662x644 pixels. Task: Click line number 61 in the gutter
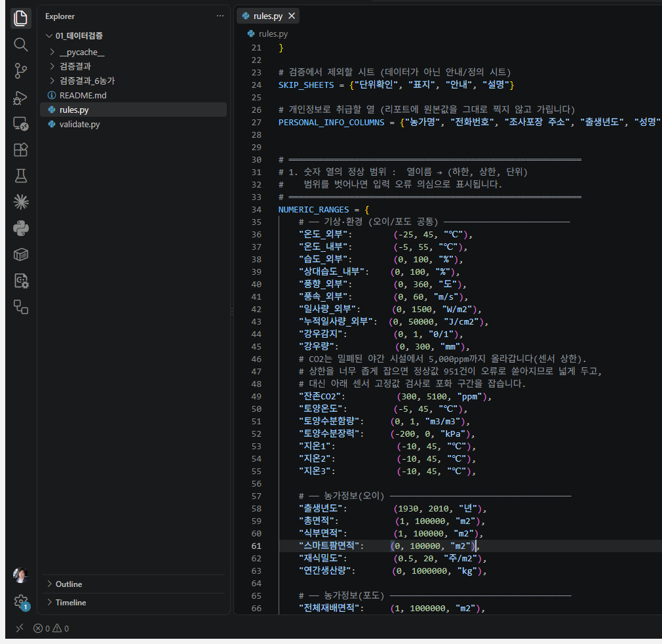click(x=256, y=546)
